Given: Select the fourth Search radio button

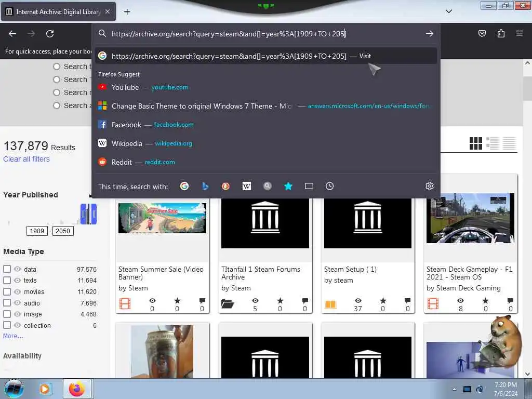Looking at the screenshot, I should 57,105.
